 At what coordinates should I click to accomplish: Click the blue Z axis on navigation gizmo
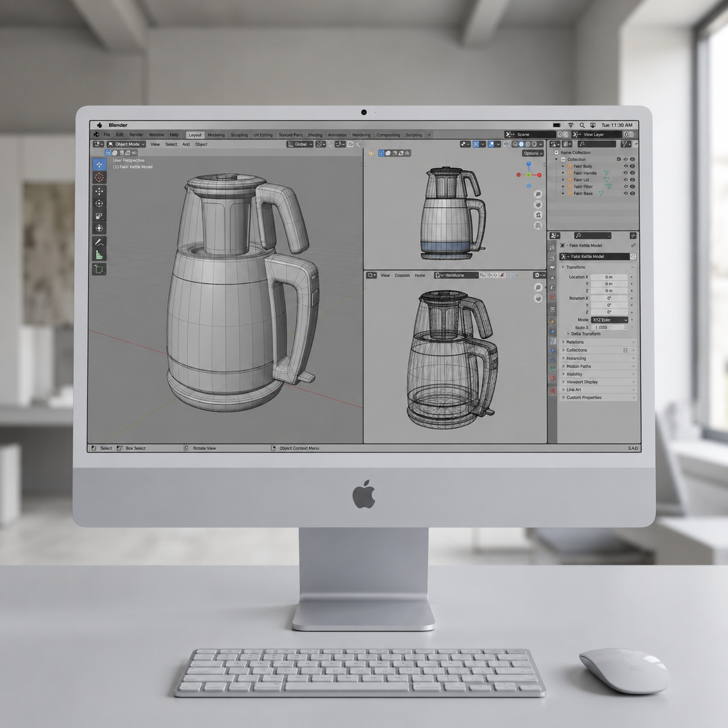pos(529,164)
